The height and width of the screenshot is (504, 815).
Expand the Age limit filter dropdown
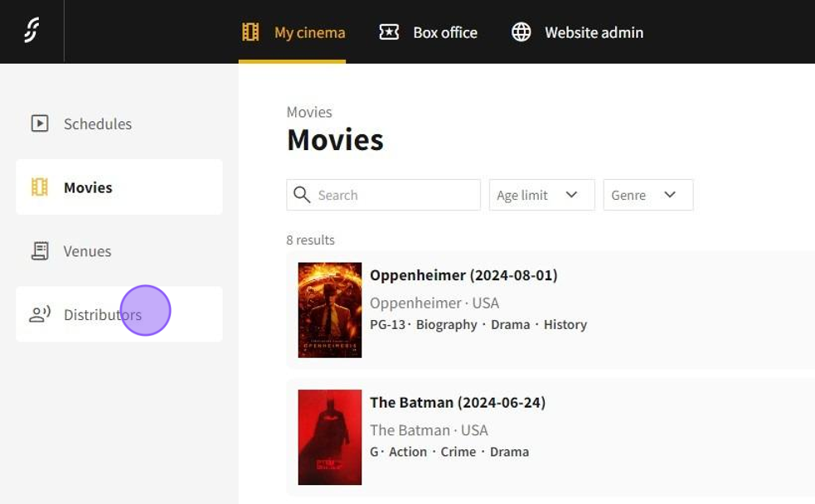(x=541, y=196)
